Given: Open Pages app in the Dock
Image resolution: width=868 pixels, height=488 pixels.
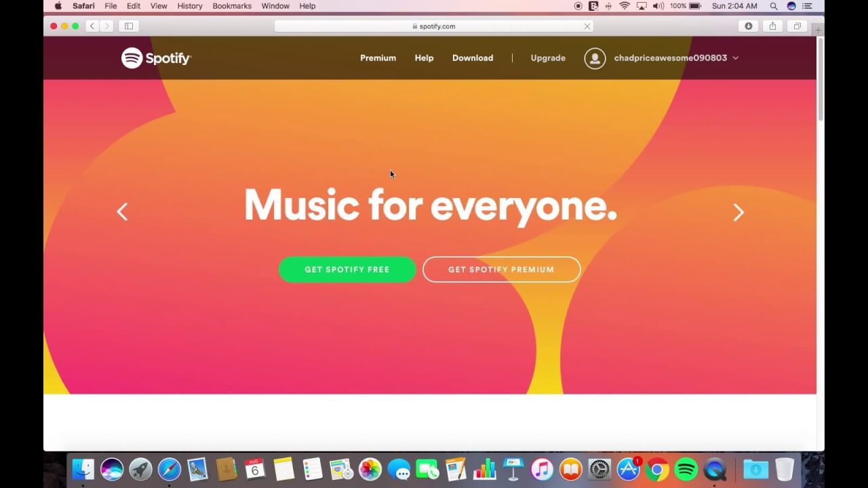Looking at the screenshot, I should 456,469.
